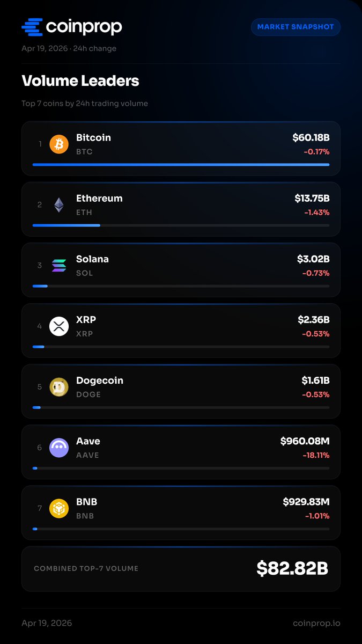Screen dimensions: 362x644
Task: Click the Ethereum diamond icon
Action: tap(59, 205)
